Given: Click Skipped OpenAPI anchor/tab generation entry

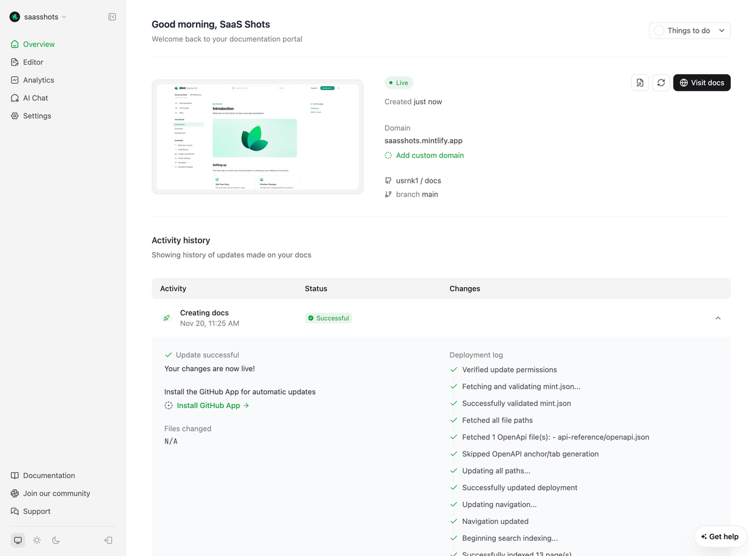Looking at the screenshot, I should (x=530, y=454).
